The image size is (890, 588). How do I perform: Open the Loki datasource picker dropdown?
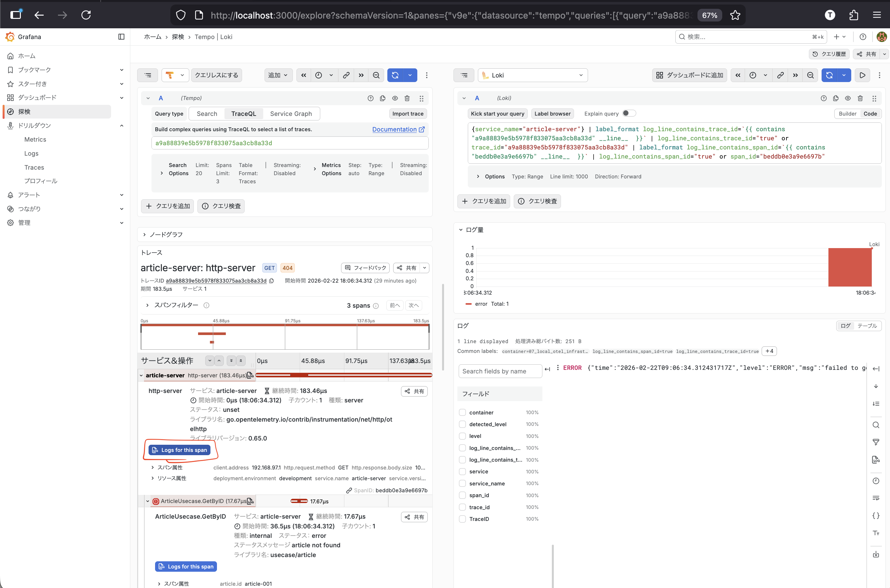click(533, 76)
